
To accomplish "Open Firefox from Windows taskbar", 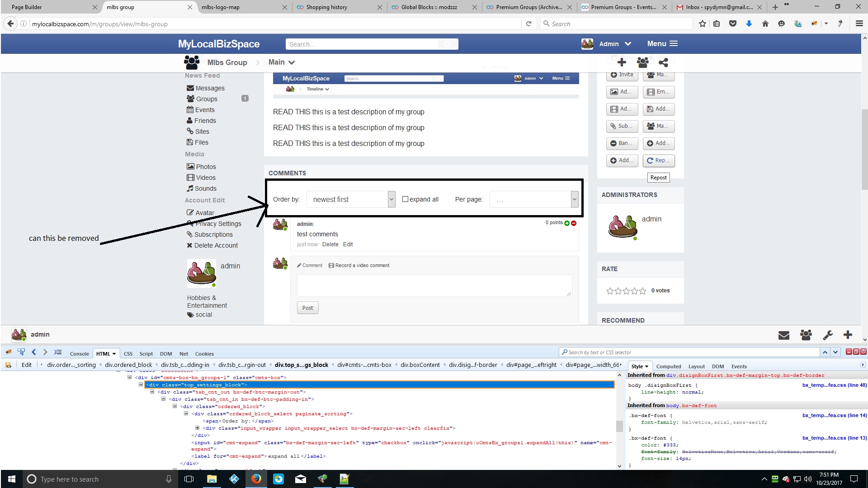I will point(256,479).
